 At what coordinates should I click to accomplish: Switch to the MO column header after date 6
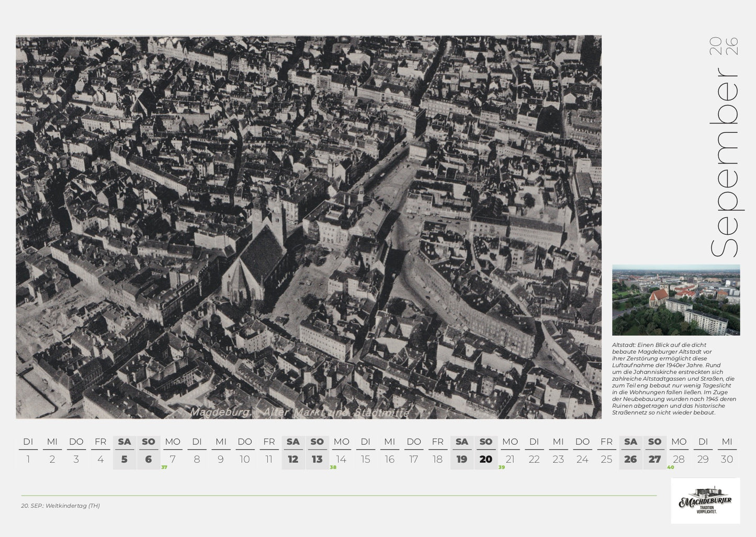tap(172, 442)
